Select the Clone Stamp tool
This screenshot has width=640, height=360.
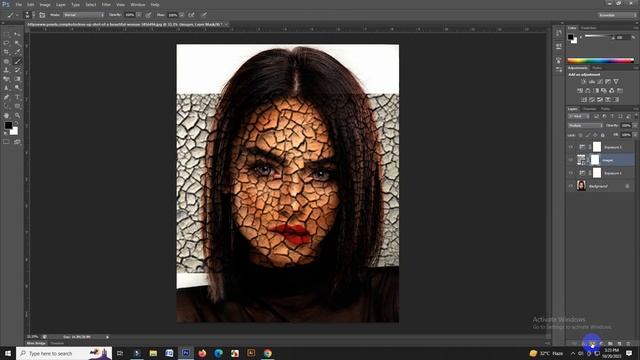point(7,70)
